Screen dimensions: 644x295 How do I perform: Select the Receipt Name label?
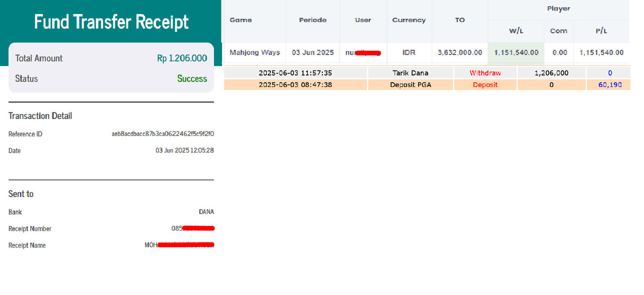point(27,245)
